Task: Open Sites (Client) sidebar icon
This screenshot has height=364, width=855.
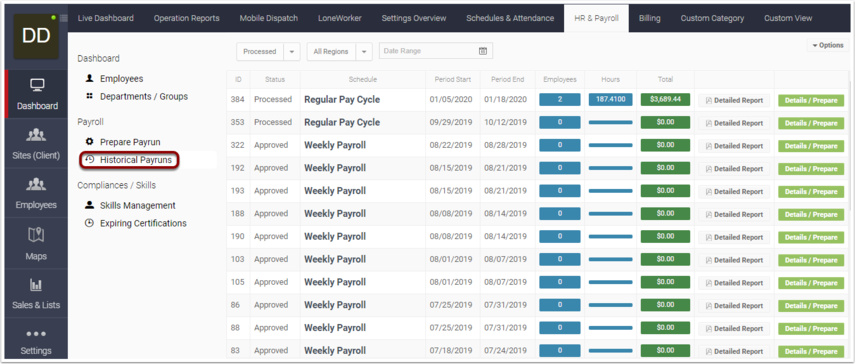Action: [x=36, y=135]
